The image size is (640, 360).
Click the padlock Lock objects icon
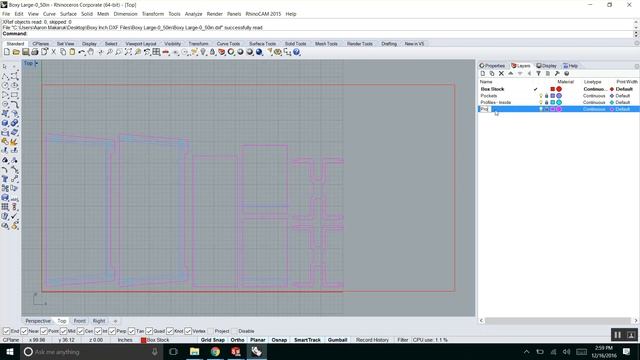tap(212, 52)
